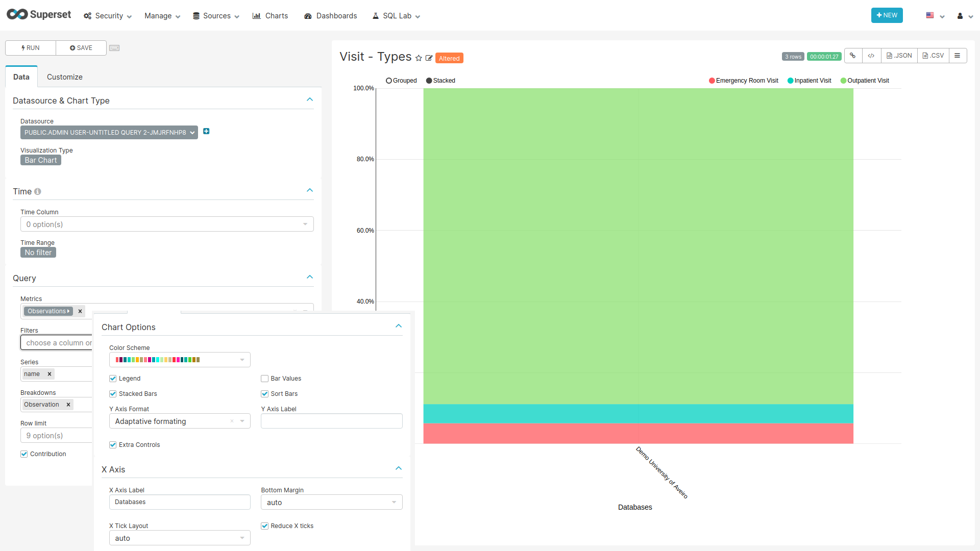The height and width of the screenshot is (551, 980).
Task: Remove the Observations metric
Action: (x=80, y=311)
